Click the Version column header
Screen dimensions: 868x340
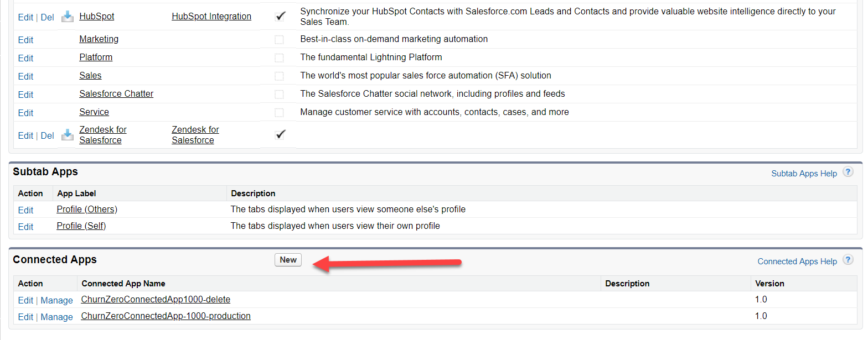[x=769, y=283]
